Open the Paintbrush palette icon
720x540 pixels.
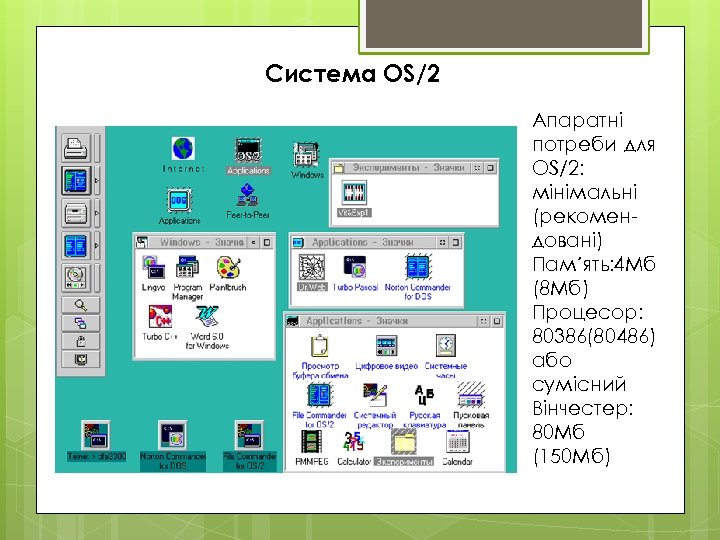tap(228, 268)
